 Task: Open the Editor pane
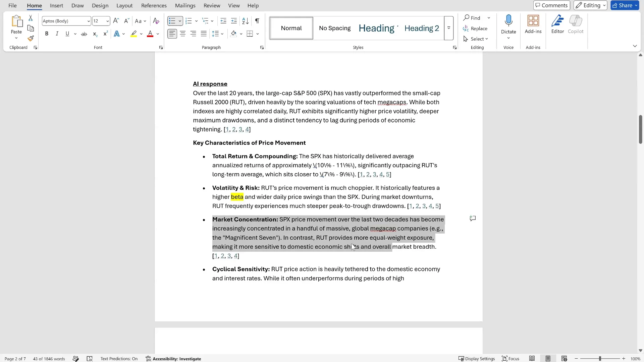coord(557,24)
